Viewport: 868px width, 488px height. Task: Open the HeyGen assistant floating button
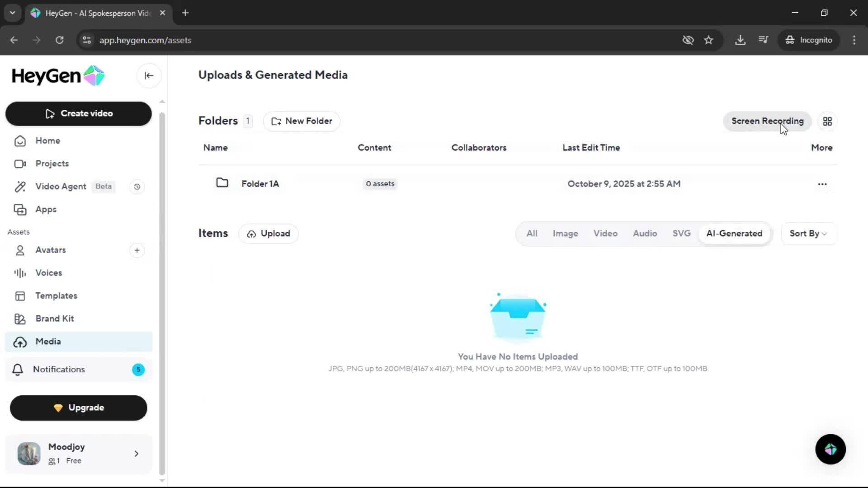(830, 449)
